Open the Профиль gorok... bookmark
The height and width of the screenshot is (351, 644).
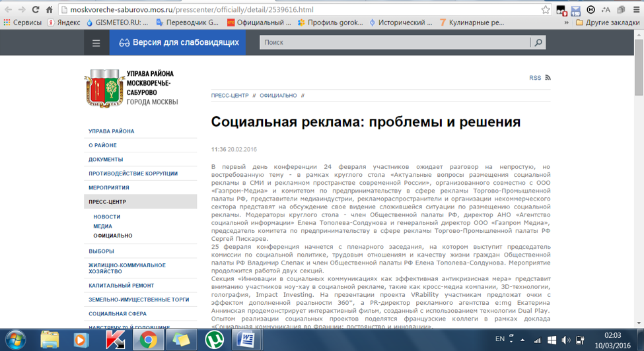point(330,22)
